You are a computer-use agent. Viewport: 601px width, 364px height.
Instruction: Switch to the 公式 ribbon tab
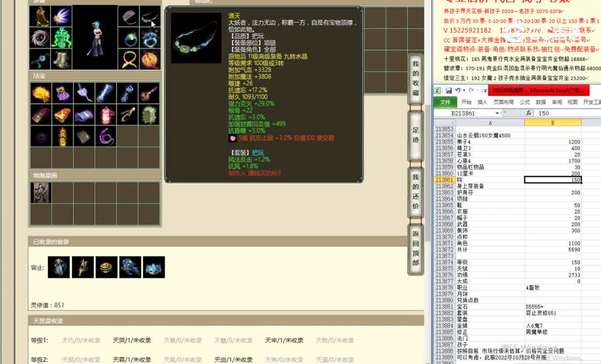(x=524, y=102)
